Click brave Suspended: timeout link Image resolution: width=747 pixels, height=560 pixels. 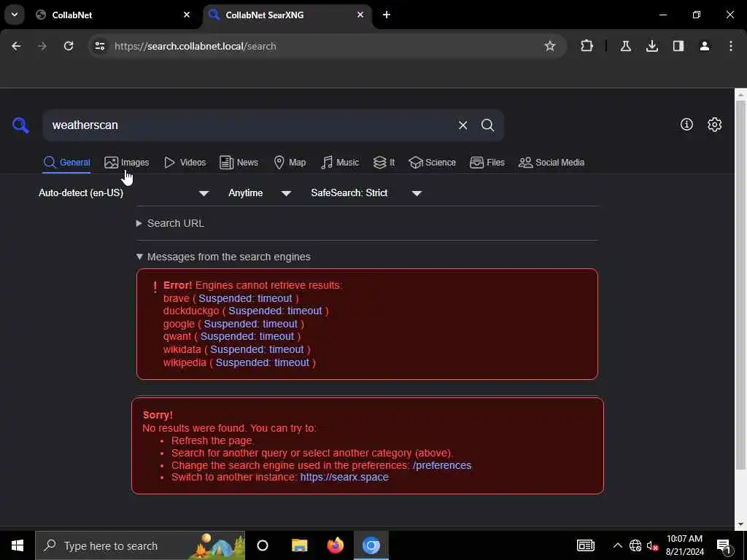pos(245,298)
